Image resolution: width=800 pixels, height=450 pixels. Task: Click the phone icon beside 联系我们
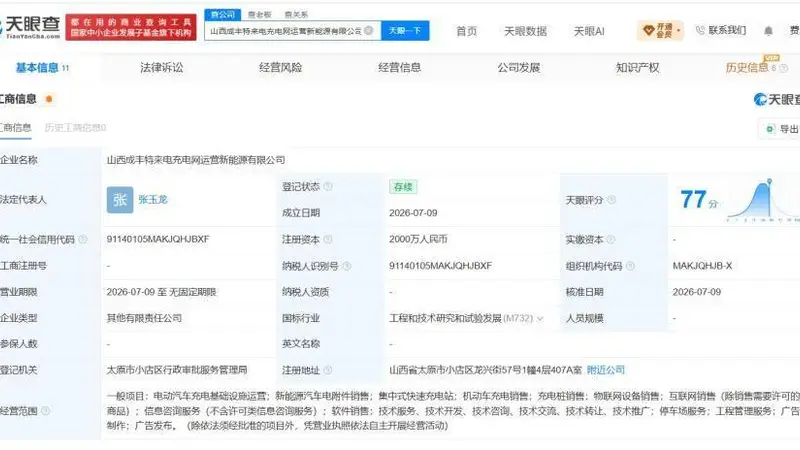701,31
